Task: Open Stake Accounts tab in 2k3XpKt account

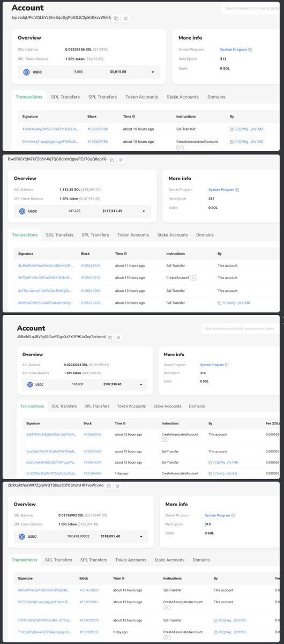Action: click(169, 560)
